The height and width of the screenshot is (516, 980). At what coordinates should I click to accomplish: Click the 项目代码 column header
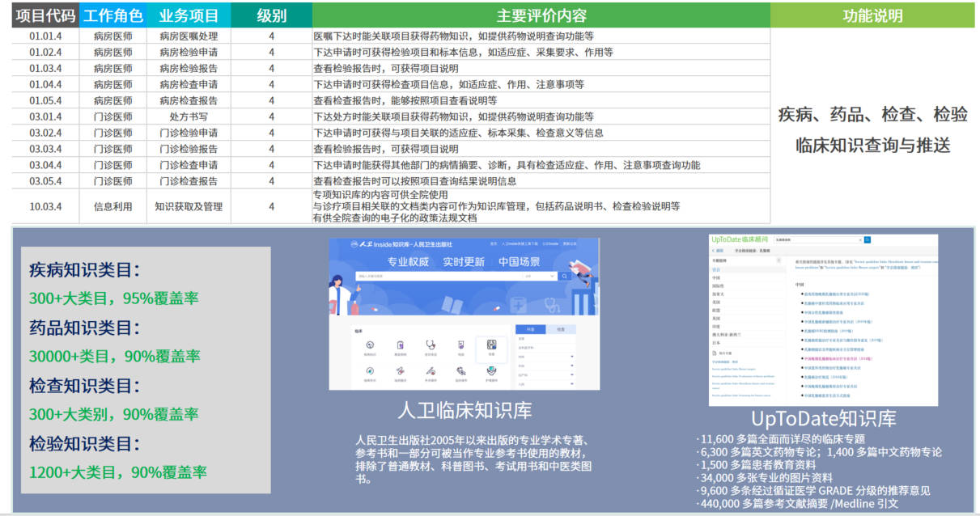45,15
